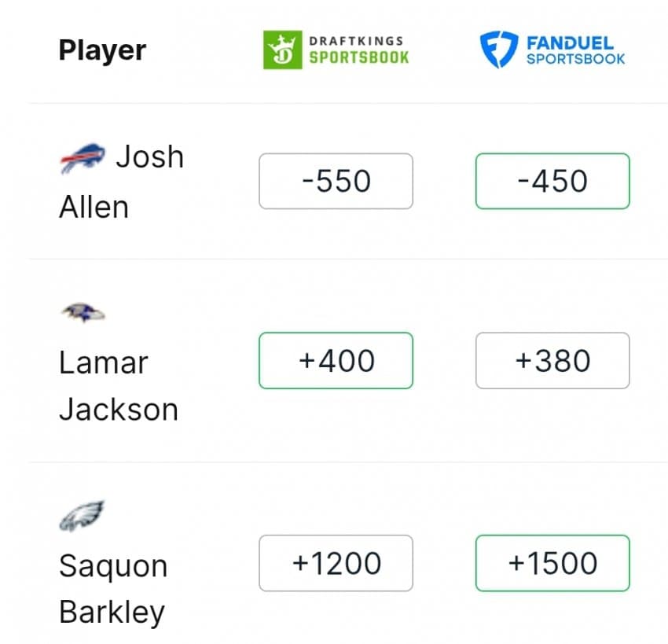Click the first name Josh
668x644 pixels.
[149, 157]
